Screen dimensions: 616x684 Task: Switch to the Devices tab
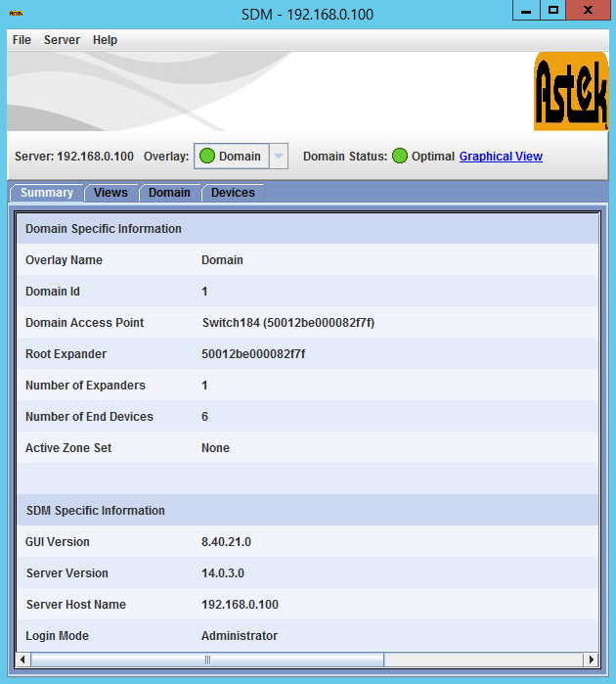[x=233, y=193]
